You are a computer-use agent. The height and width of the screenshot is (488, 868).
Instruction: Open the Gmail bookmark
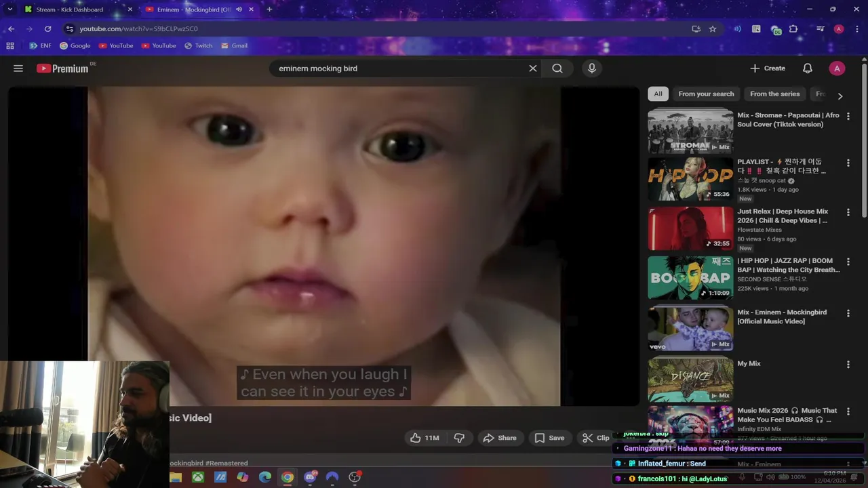pos(233,46)
